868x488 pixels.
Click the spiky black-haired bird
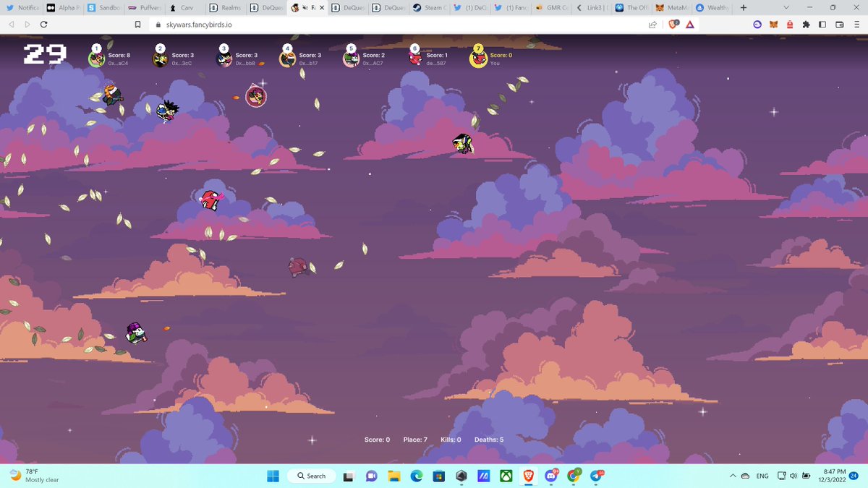167,110
